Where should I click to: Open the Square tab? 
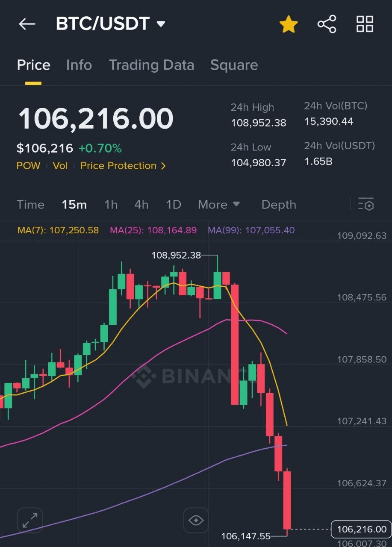(x=234, y=65)
